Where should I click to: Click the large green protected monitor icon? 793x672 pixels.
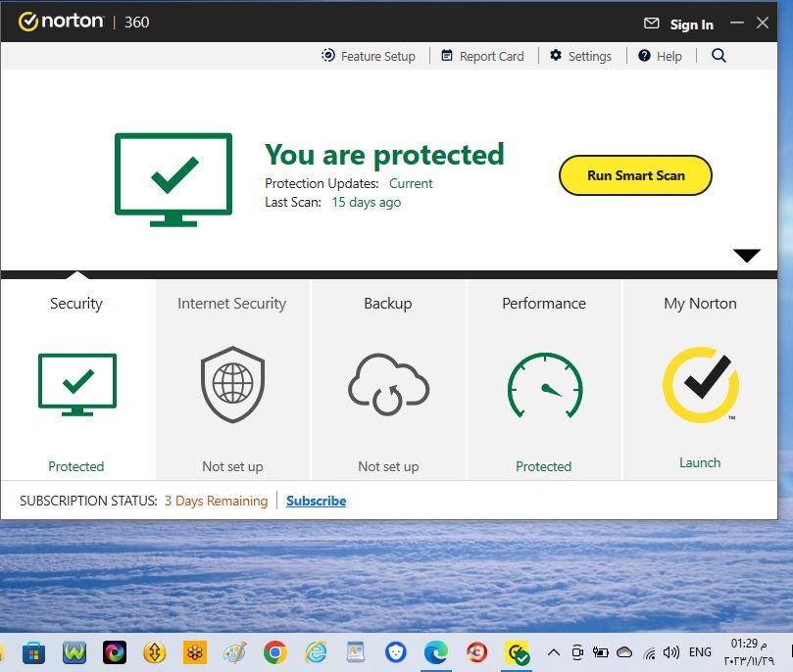coord(173,179)
